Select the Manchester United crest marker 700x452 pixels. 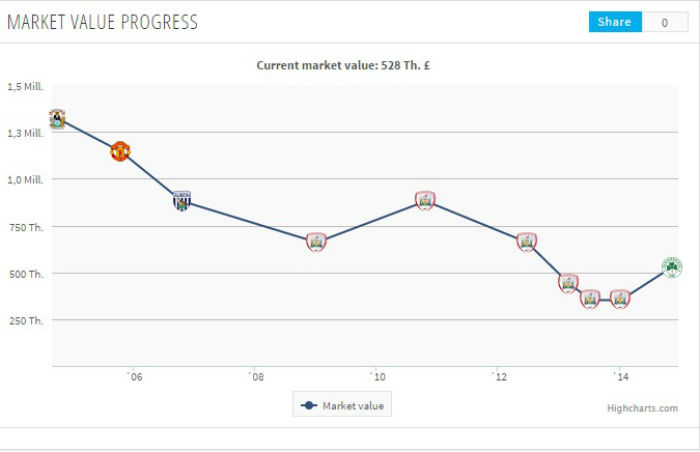click(120, 152)
